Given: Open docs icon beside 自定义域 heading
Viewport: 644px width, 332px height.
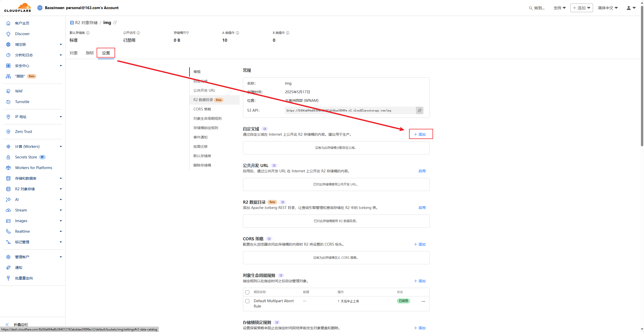Looking at the screenshot, I should pyautogui.click(x=265, y=129).
